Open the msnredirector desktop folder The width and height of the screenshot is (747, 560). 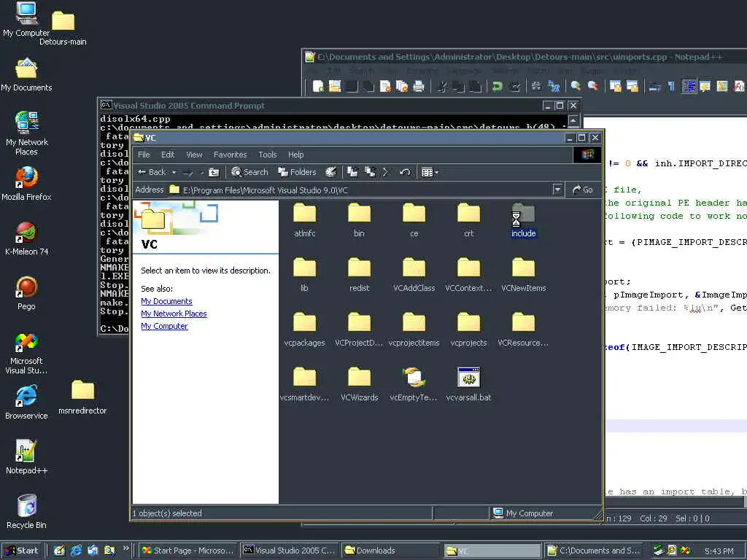82,397
